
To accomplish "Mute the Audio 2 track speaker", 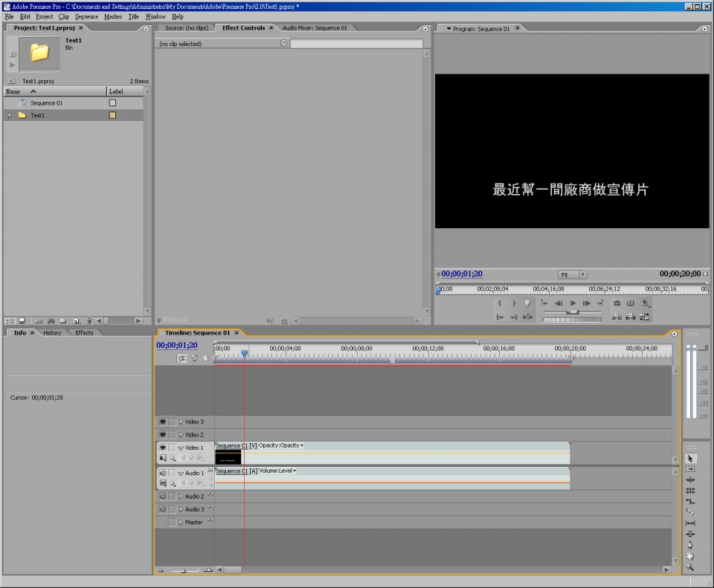I will tap(162, 497).
